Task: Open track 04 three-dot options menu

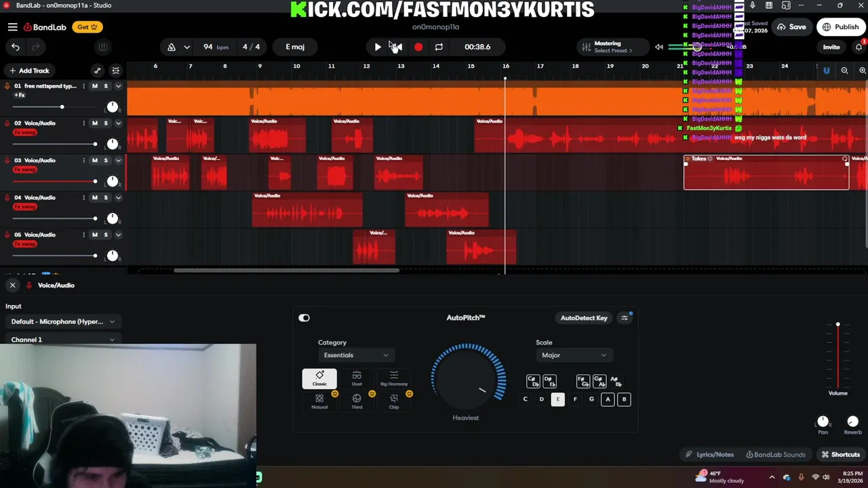Action: tap(84, 198)
